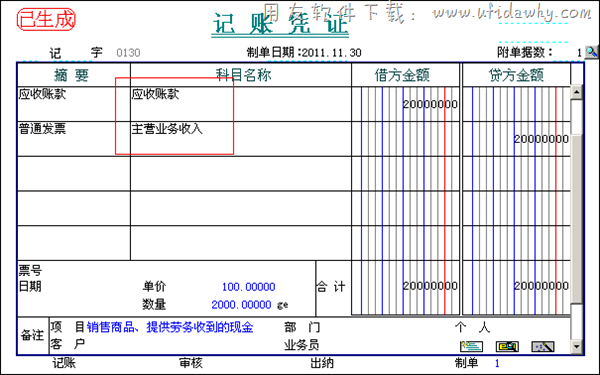Click the 贷方金额 column header
600x375 pixels.
click(516, 75)
